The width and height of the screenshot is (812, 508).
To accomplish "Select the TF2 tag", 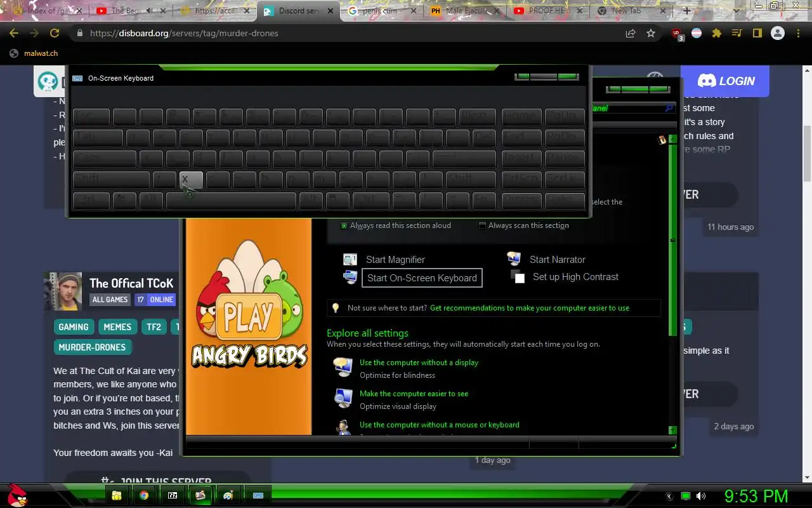I will coord(154,327).
